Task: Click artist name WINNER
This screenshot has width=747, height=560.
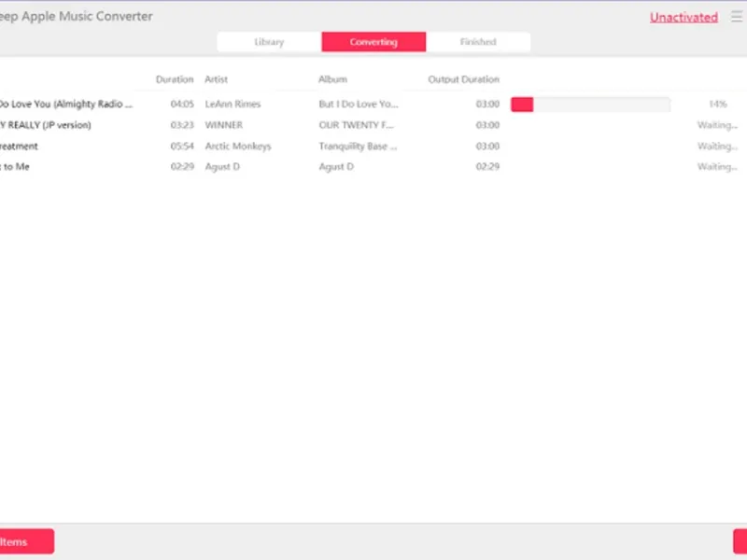Action: click(x=224, y=125)
